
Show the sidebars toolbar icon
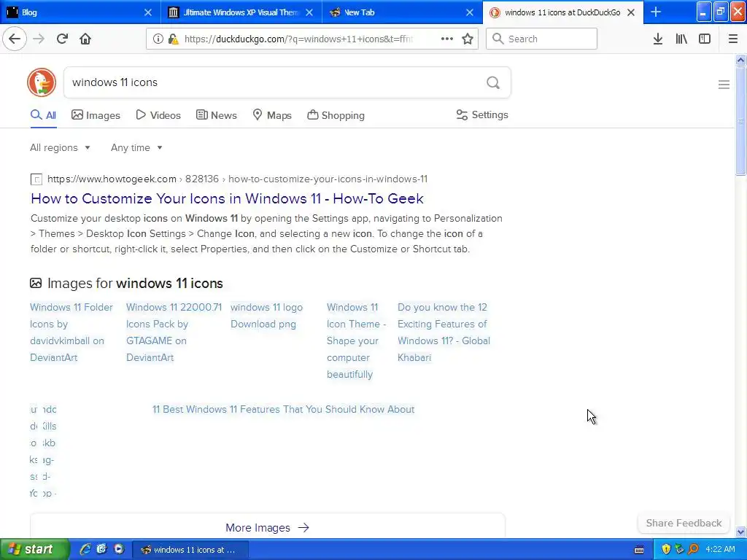tap(705, 39)
